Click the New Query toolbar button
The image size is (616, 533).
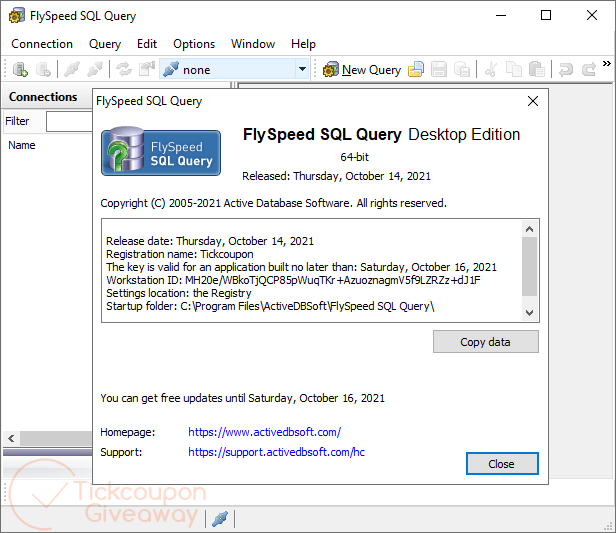click(362, 70)
